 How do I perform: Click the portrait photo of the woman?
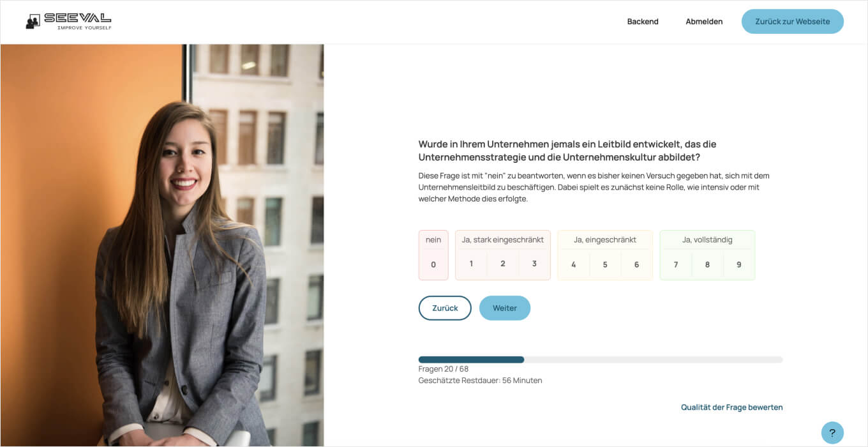pyautogui.click(x=162, y=245)
